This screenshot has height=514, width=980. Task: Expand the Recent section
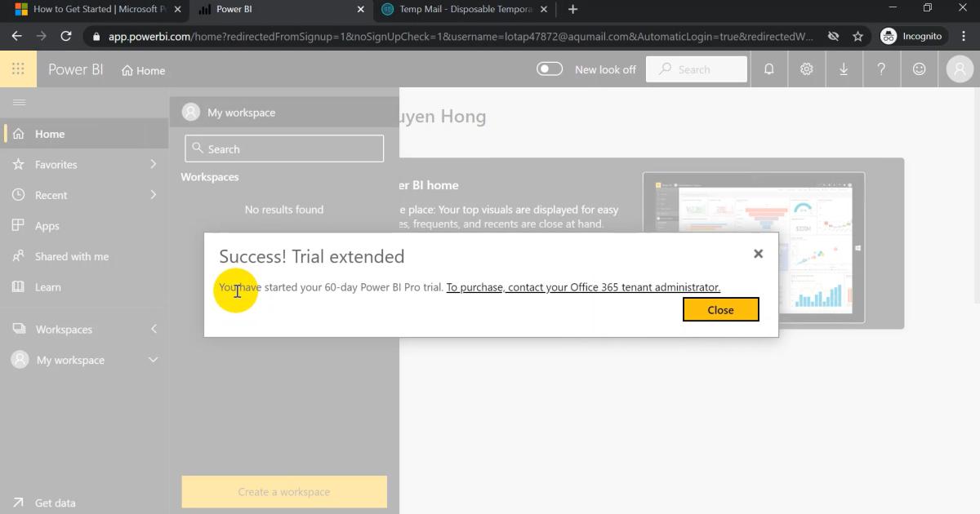click(x=52, y=195)
